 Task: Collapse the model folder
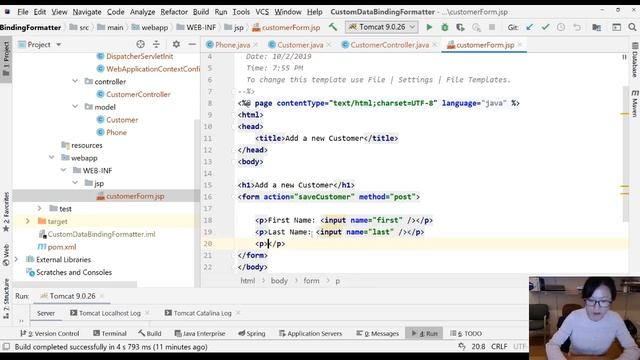coord(75,107)
